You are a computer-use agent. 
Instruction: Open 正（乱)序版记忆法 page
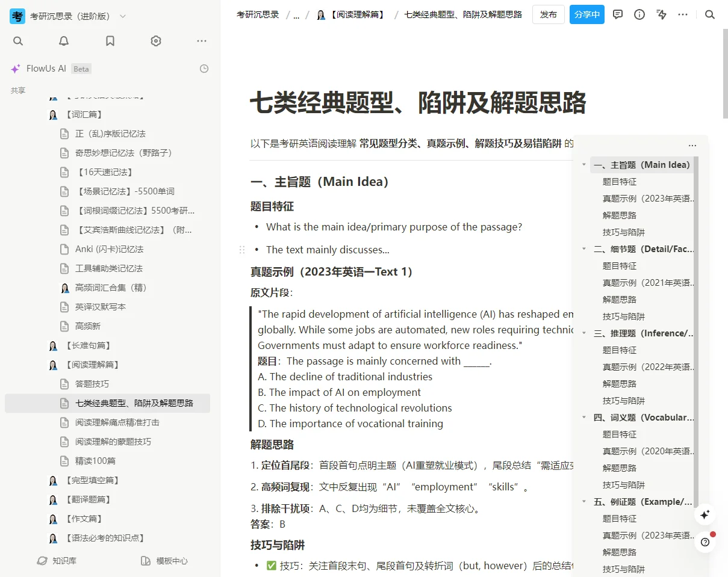click(107, 134)
